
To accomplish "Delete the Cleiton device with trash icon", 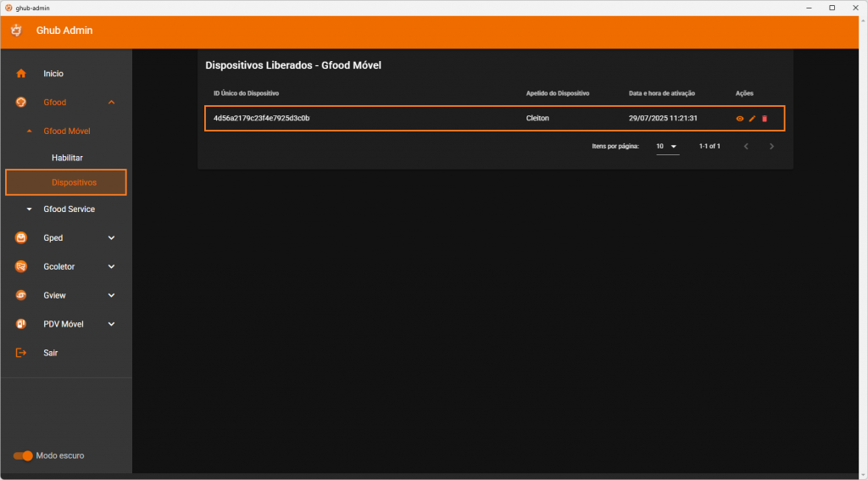I will pyautogui.click(x=765, y=119).
